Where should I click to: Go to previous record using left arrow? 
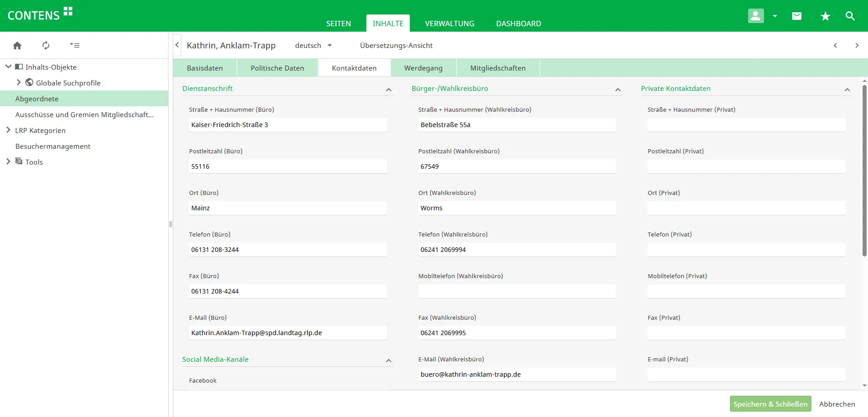[x=835, y=45]
